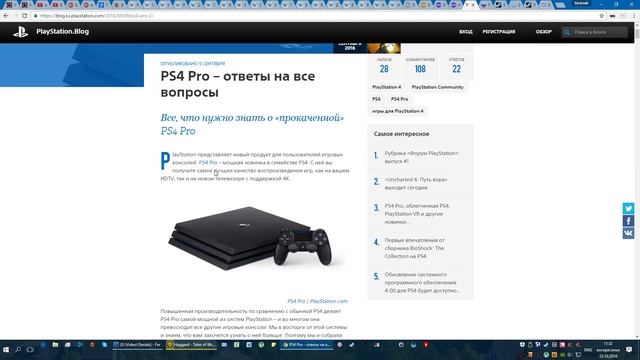Open popular item 4 BioShock: The Collection
640x360 pixels.
(415, 248)
